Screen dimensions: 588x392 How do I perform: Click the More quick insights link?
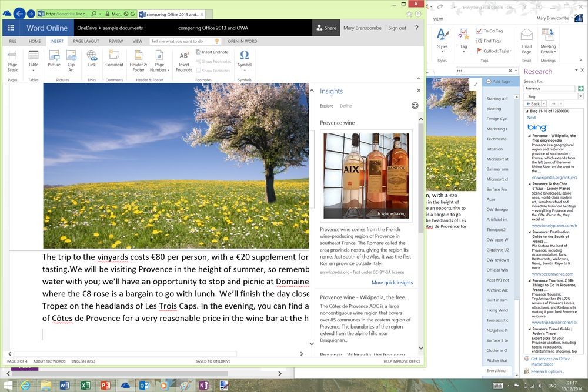[x=393, y=283]
